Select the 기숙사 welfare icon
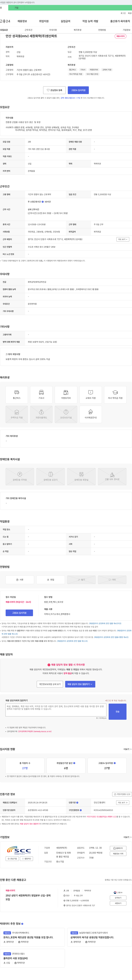The image size is (132, 980). click(41, 395)
